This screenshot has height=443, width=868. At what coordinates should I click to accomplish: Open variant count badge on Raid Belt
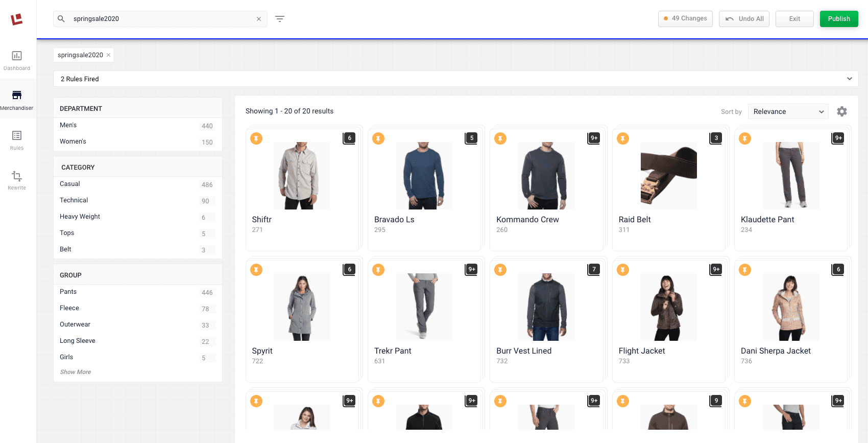click(716, 138)
